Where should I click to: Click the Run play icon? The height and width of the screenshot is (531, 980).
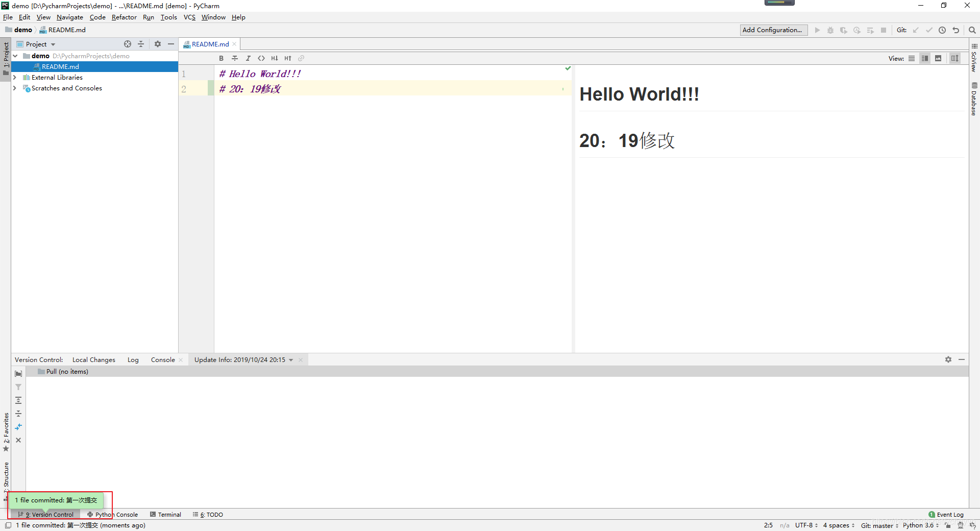(817, 30)
